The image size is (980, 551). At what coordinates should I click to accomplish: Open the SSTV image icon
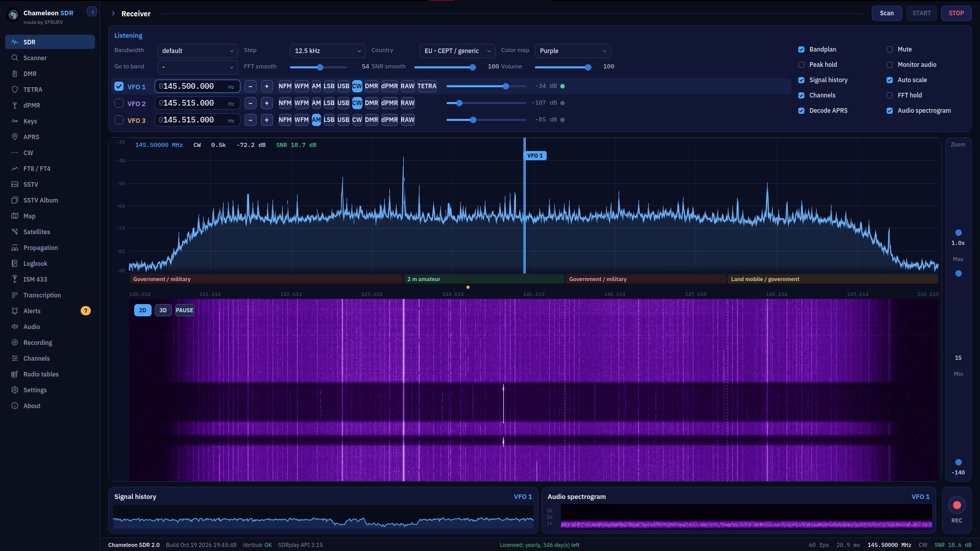15,184
